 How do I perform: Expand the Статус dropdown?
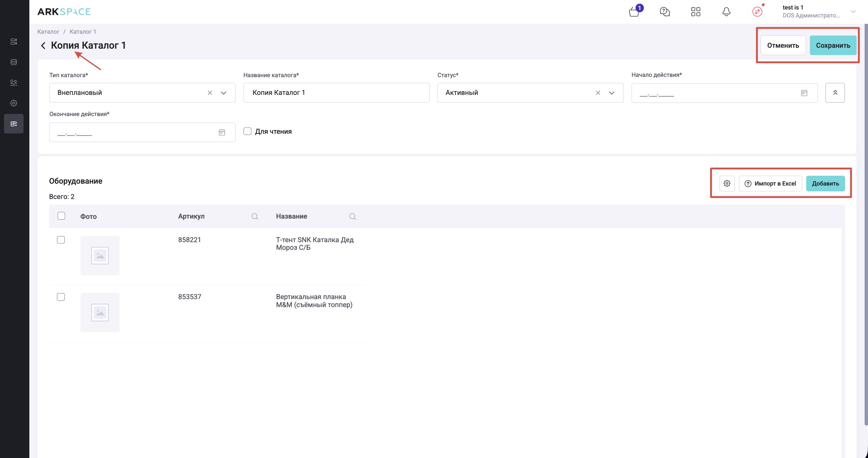(612, 93)
